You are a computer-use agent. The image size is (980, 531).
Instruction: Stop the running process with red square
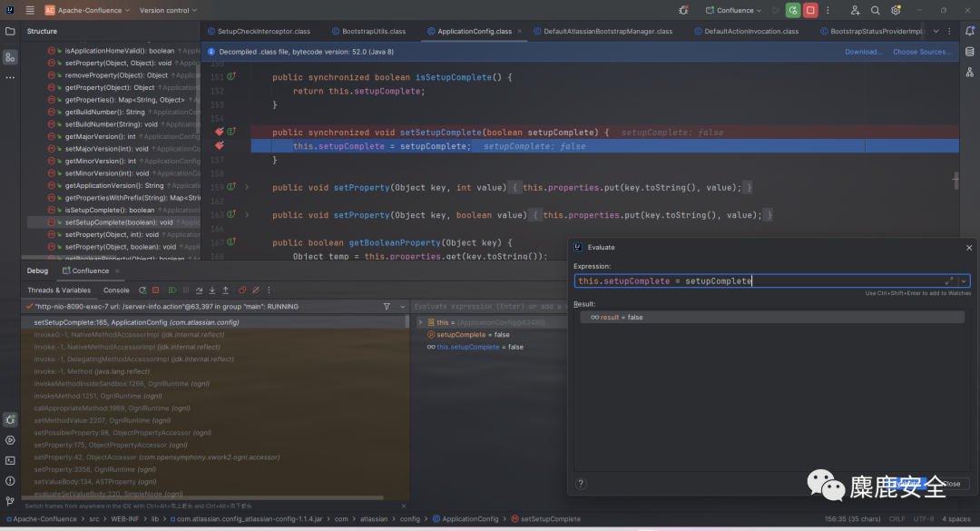coord(810,11)
